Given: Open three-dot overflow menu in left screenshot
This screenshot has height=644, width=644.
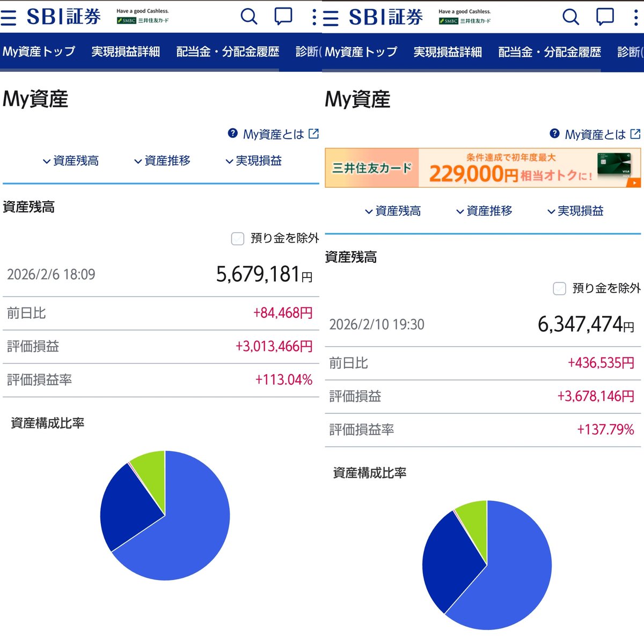Looking at the screenshot, I should [x=314, y=17].
